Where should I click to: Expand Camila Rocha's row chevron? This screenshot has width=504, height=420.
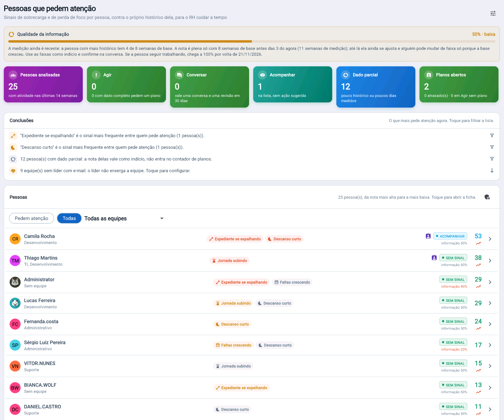pos(490,239)
